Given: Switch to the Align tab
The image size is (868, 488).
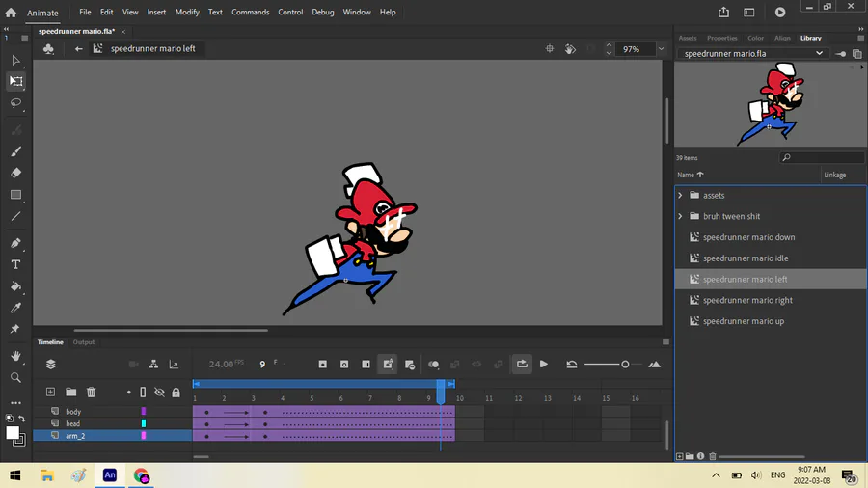Looking at the screenshot, I should [x=782, y=38].
